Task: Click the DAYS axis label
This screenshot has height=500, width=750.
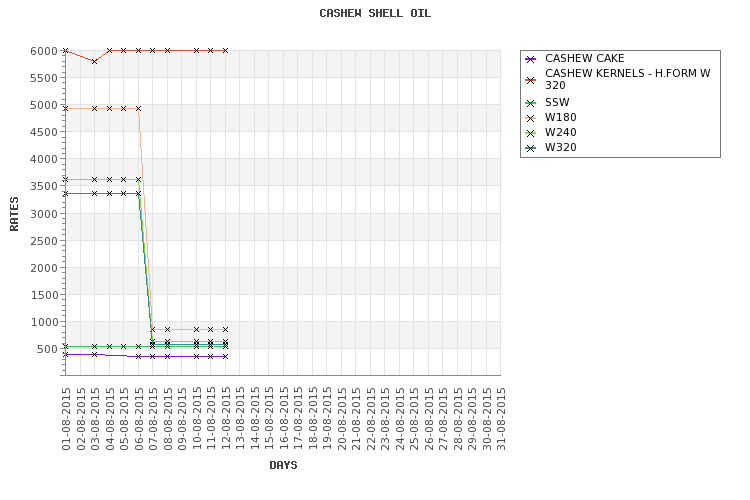Action: pyautogui.click(x=283, y=465)
